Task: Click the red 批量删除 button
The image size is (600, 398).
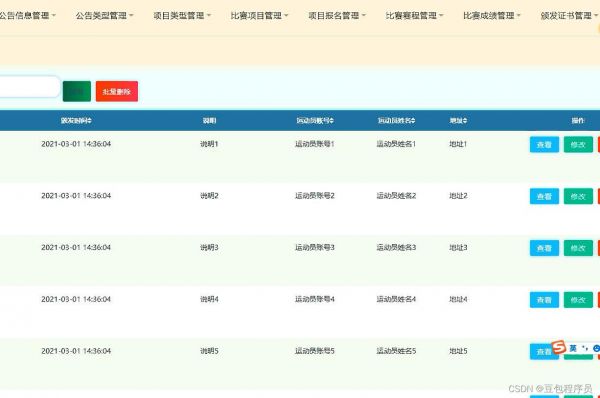Action: [117, 91]
